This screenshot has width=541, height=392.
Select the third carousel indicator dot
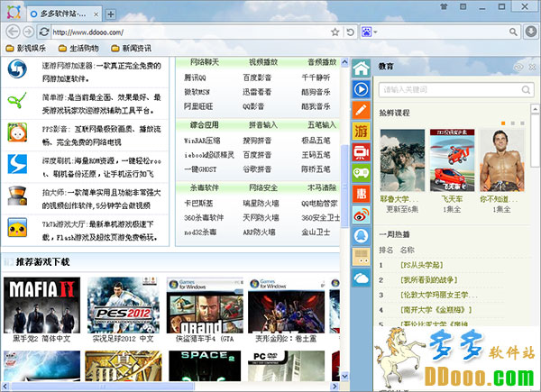coord(522,123)
